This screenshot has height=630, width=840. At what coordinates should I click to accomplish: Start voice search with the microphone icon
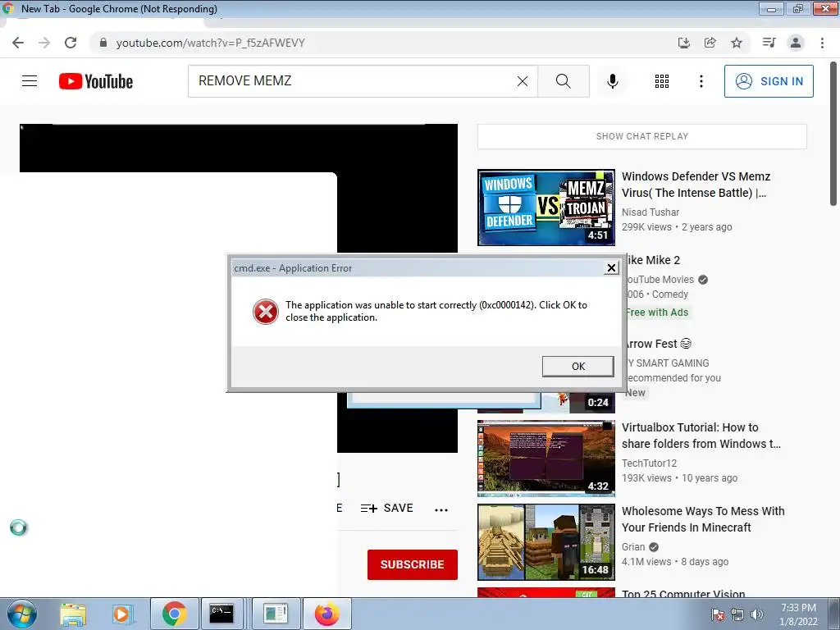613,81
